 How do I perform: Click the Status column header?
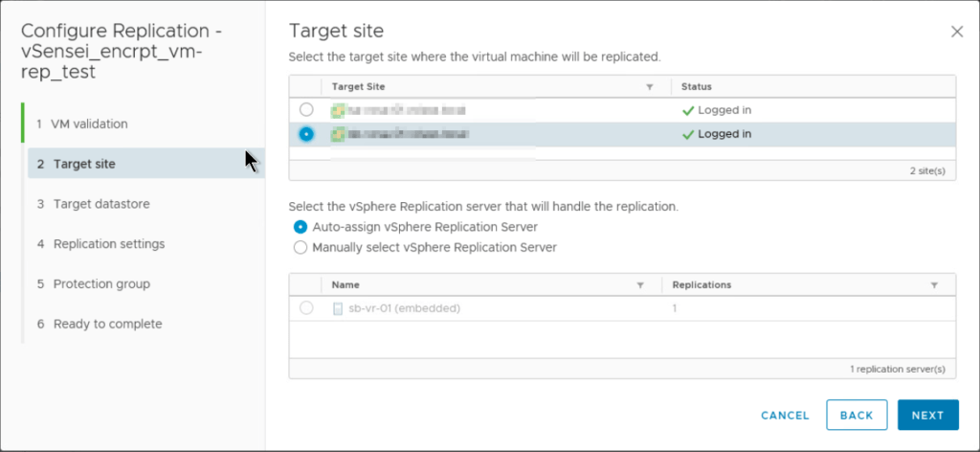(x=696, y=87)
